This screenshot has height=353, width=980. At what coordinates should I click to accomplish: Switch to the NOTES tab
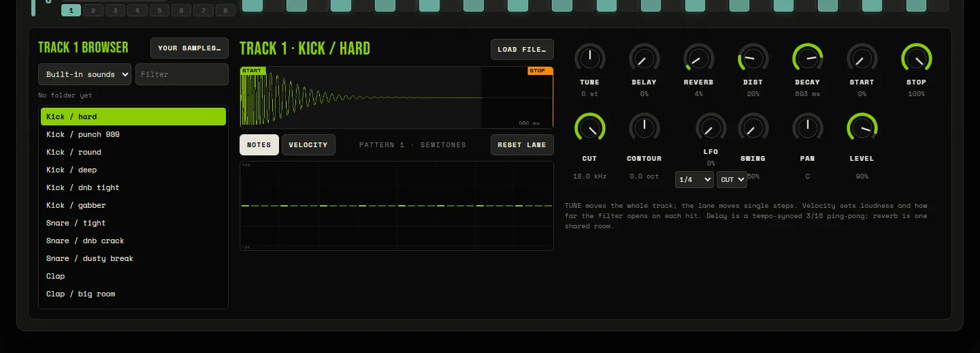pos(259,145)
